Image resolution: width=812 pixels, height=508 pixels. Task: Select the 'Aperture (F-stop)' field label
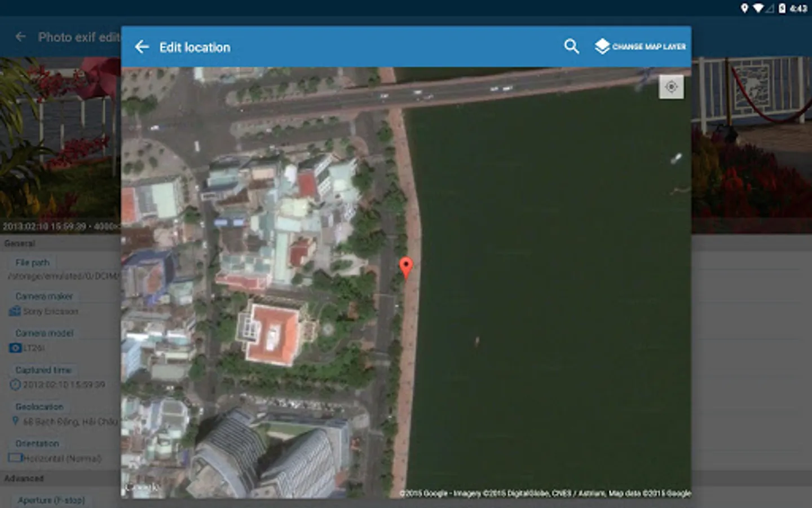tap(51, 500)
